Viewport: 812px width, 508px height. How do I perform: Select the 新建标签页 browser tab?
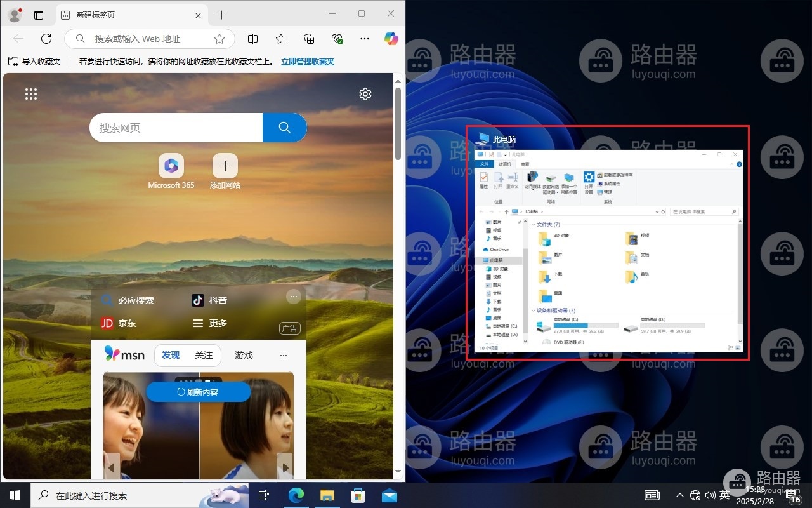coord(132,15)
